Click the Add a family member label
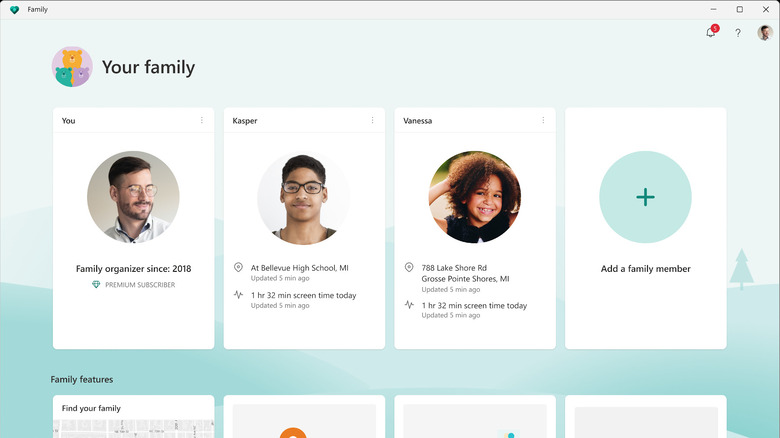Viewport: 780px width, 438px height. pyautogui.click(x=645, y=269)
